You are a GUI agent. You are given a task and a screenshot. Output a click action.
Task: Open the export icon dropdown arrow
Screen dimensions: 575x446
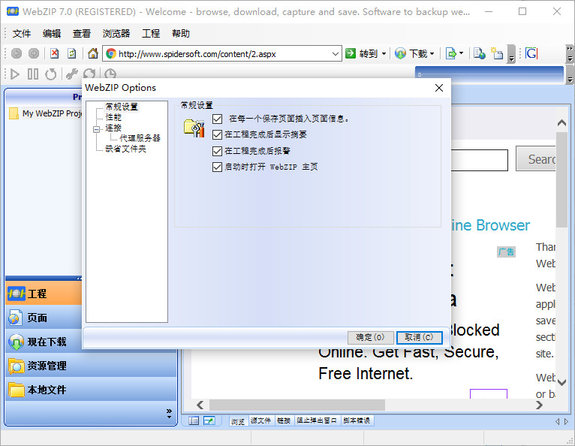tap(461, 54)
